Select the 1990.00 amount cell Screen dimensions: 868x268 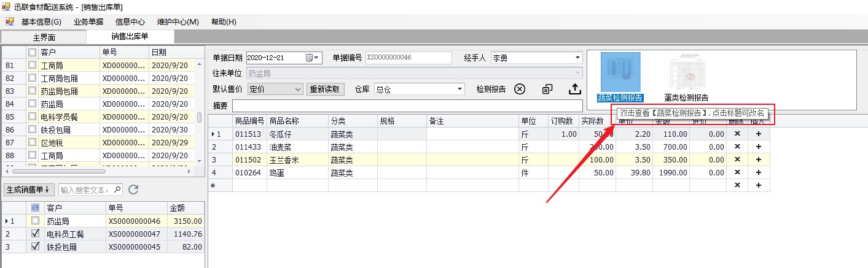click(671, 173)
